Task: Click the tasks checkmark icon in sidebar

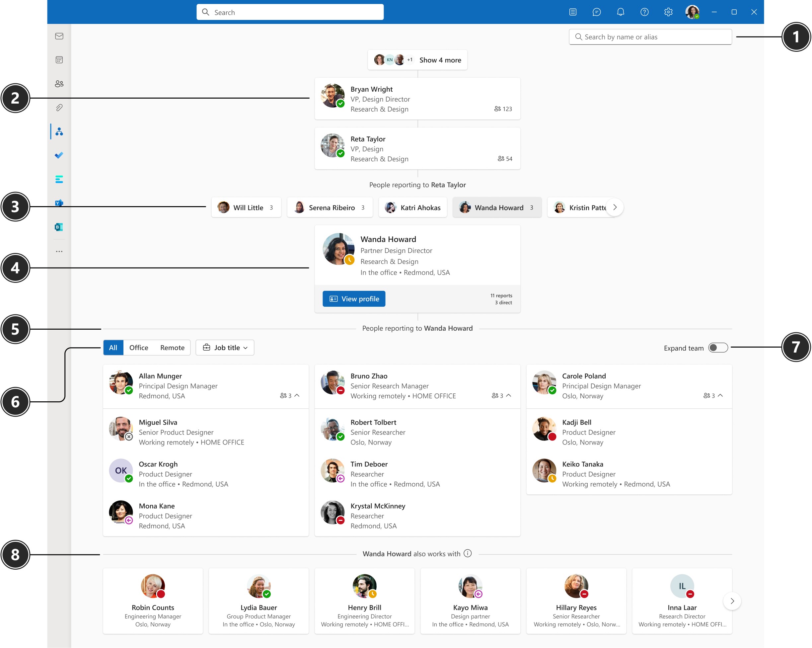Action: (x=59, y=155)
